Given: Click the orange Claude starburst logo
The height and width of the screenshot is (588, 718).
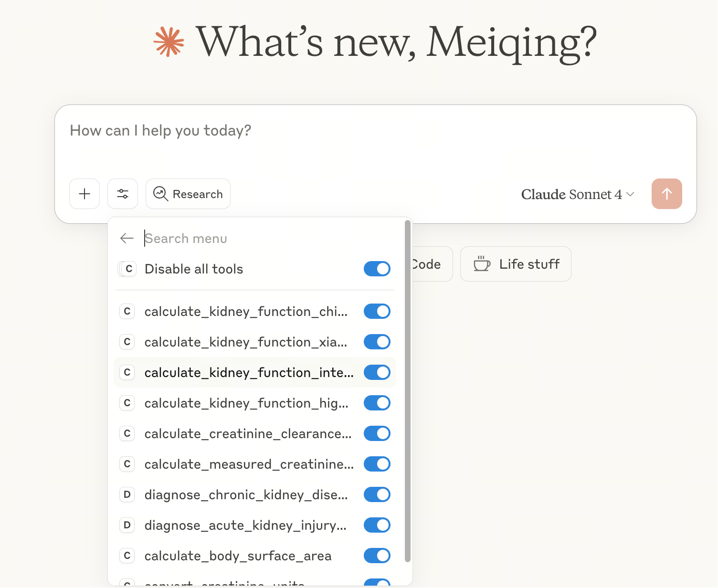Looking at the screenshot, I should click(x=169, y=42).
